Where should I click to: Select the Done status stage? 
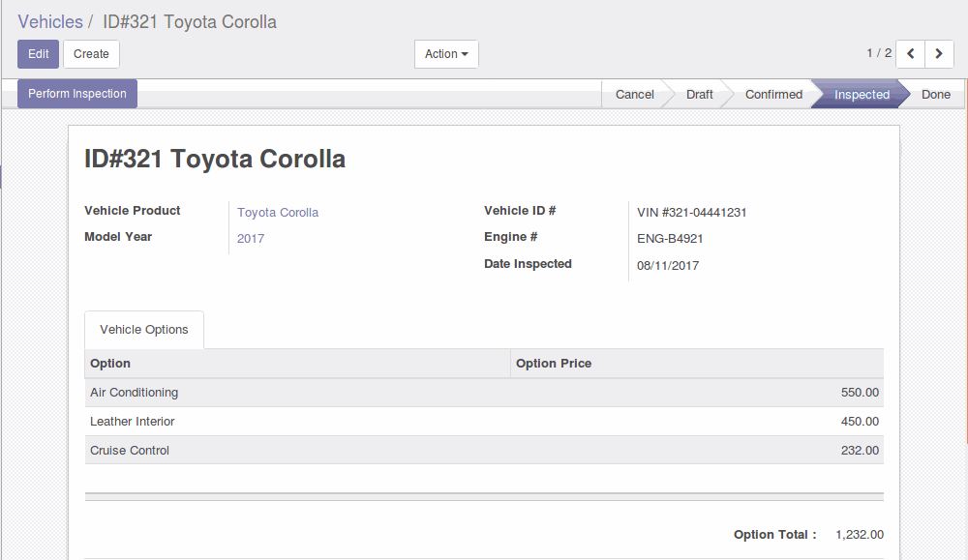tap(936, 95)
